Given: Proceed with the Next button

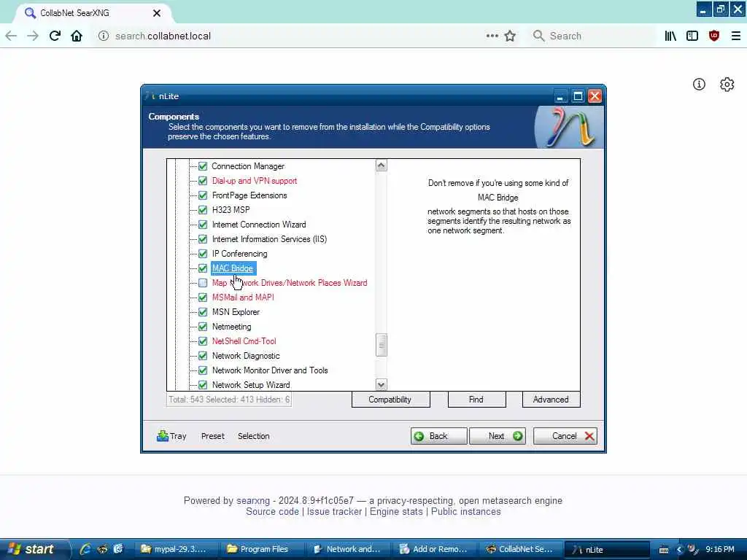Looking at the screenshot, I should click(x=498, y=436).
